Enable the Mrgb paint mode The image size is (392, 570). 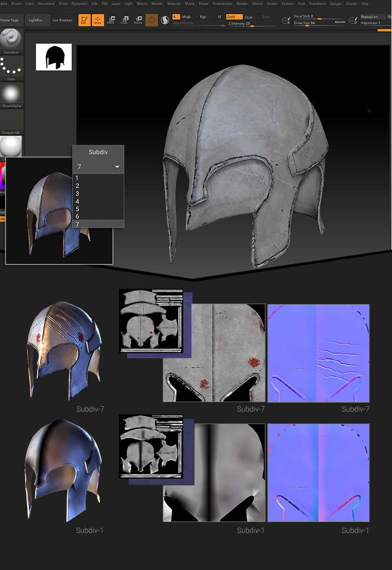186,17
